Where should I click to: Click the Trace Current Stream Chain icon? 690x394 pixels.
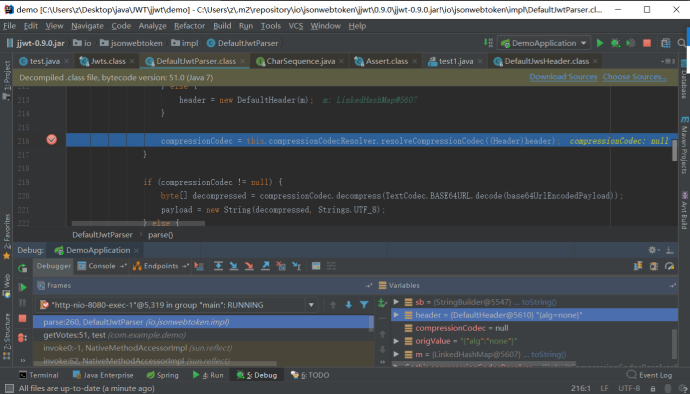pyautogui.click(x=331, y=266)
